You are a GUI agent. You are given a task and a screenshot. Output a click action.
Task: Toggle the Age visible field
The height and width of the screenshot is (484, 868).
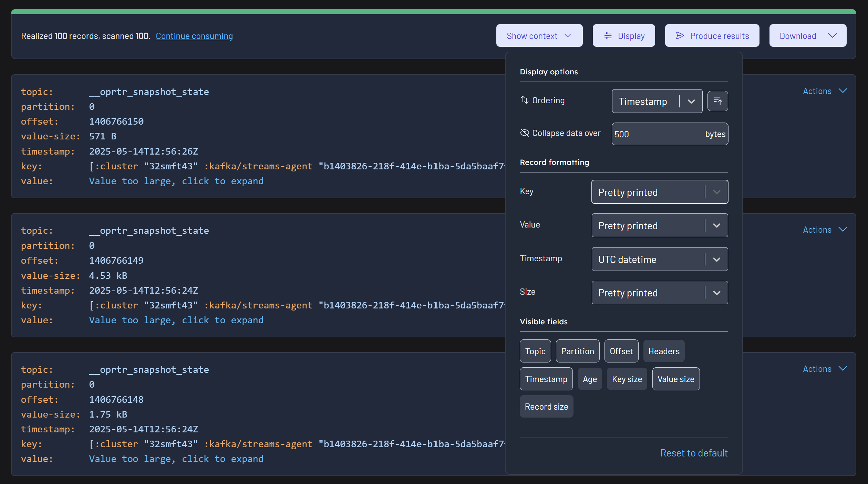pyautogui.click(x=590, y=379)
